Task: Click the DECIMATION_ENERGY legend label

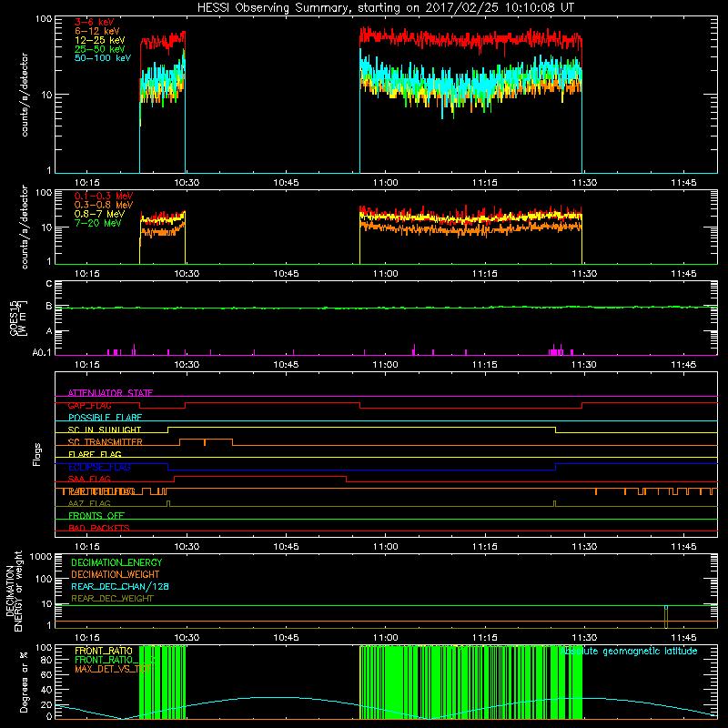Action: click(116, 562)
